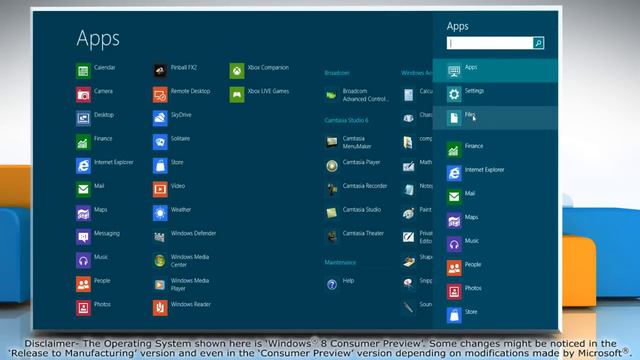This screenshot has height=360, width=640.
Task: Choose Internet Explorer in the search pane
Action: (495, 173)
